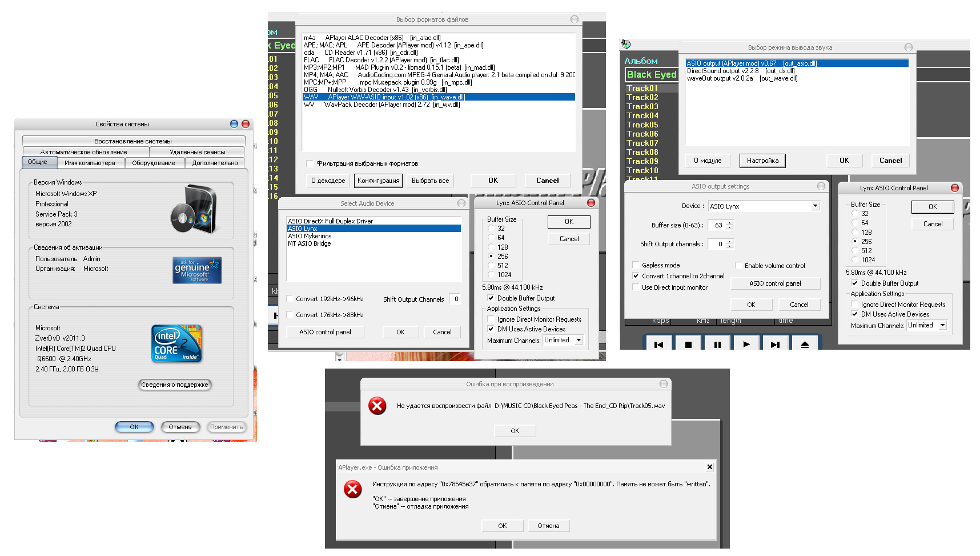Screen dimensions: 980x556
Task: Toggle Gapless mode checkbox
Action: click(x=636, y=265)
